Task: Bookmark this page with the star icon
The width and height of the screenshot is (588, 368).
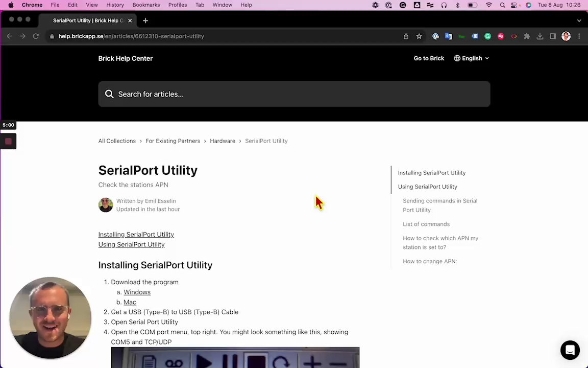Action: (x=419, y=36)
